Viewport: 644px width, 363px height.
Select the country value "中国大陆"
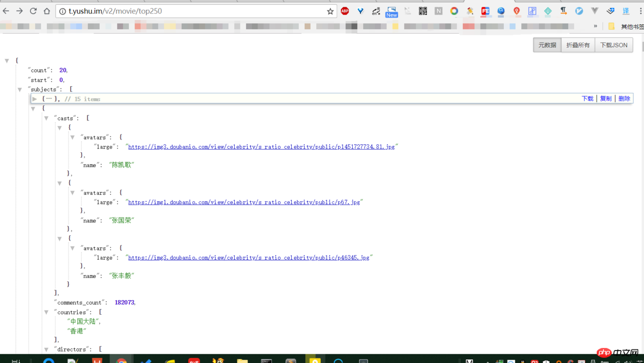click(x=83, y=322)
